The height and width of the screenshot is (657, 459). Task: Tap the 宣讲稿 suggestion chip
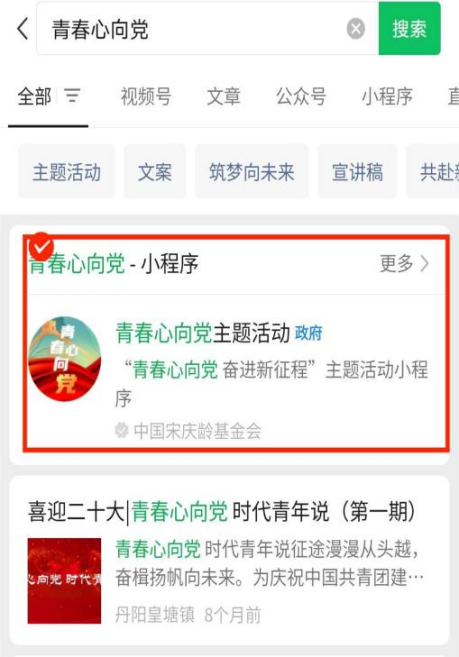[357, 172]
